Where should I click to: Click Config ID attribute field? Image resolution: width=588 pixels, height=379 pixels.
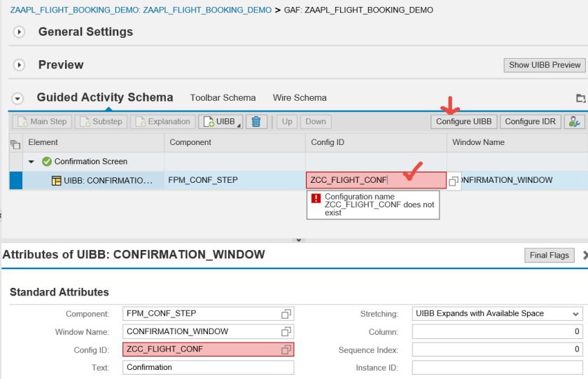coord(208,350)
